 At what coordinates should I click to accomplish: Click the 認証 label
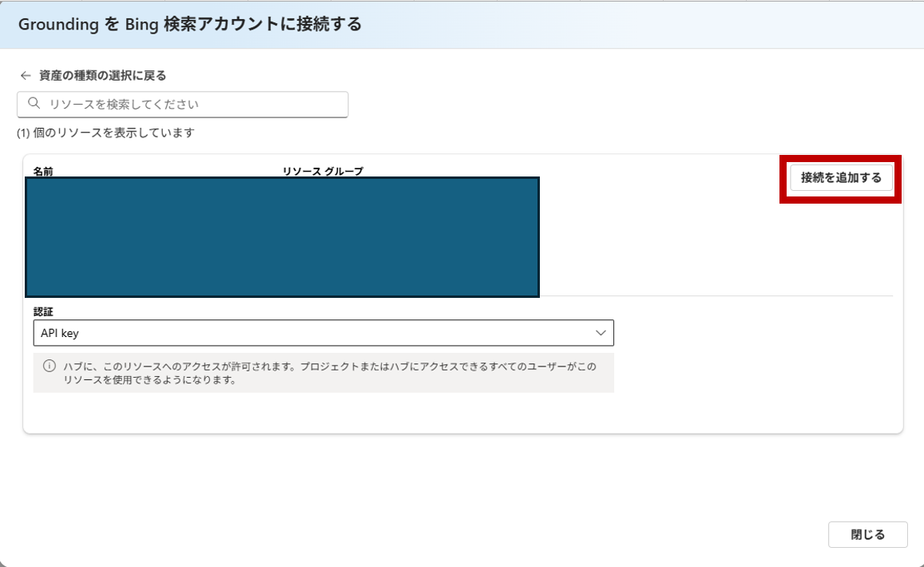click(43, 311)
